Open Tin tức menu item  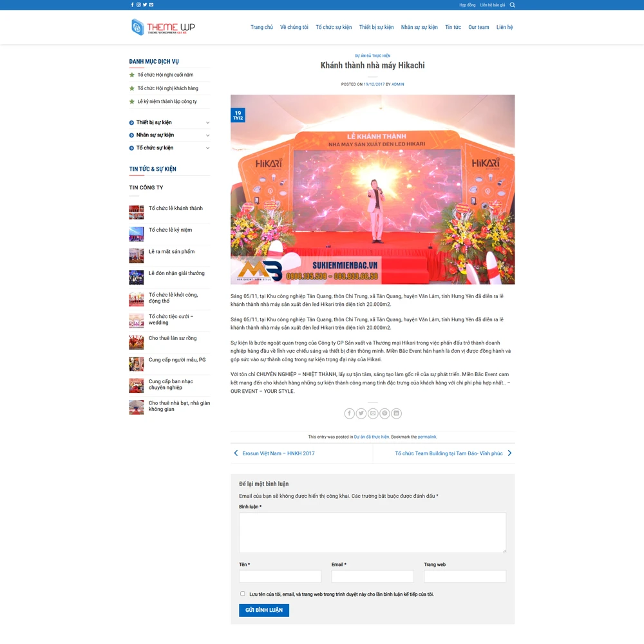point(453,27)
